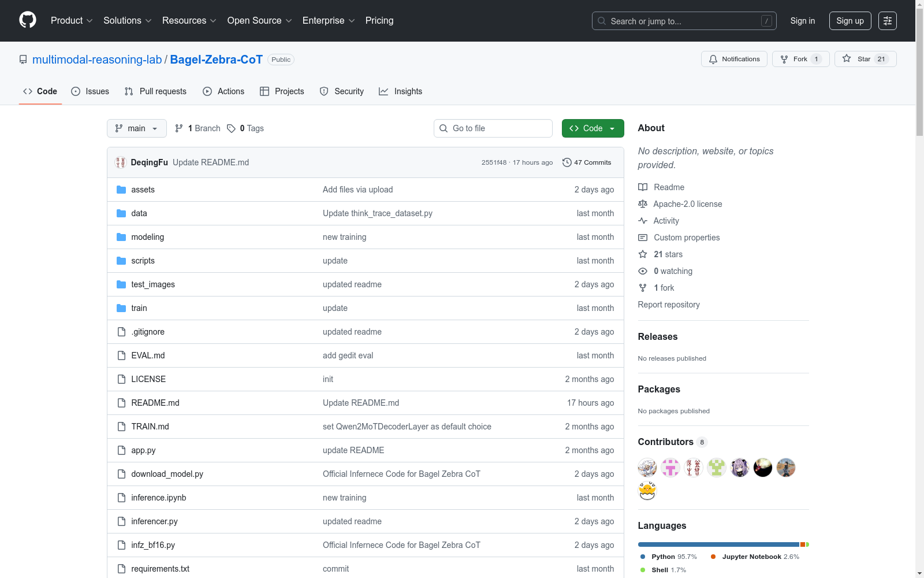Viewport: 924px width, 578px height.
Task: Click the Sign in link
Action: coord(803,21)
